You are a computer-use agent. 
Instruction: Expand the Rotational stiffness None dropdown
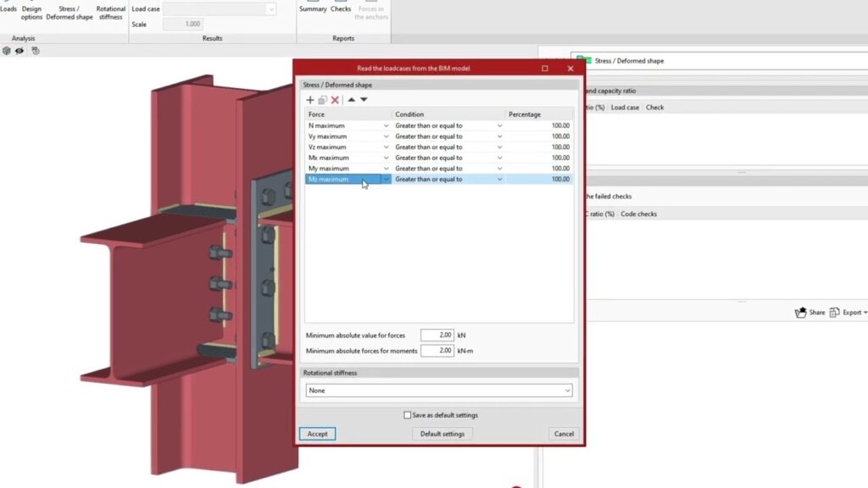(567, 391)
